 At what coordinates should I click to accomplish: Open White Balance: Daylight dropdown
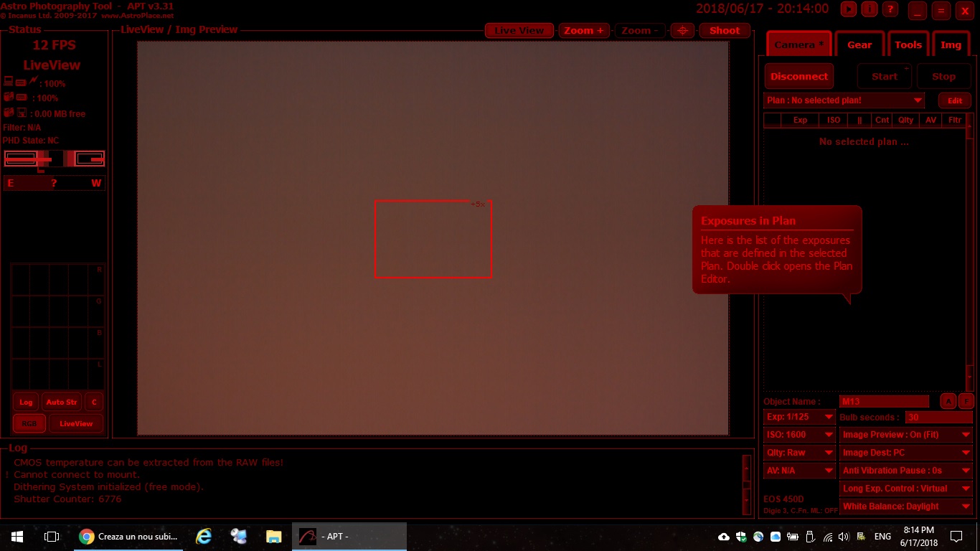(x=906, y=507)
